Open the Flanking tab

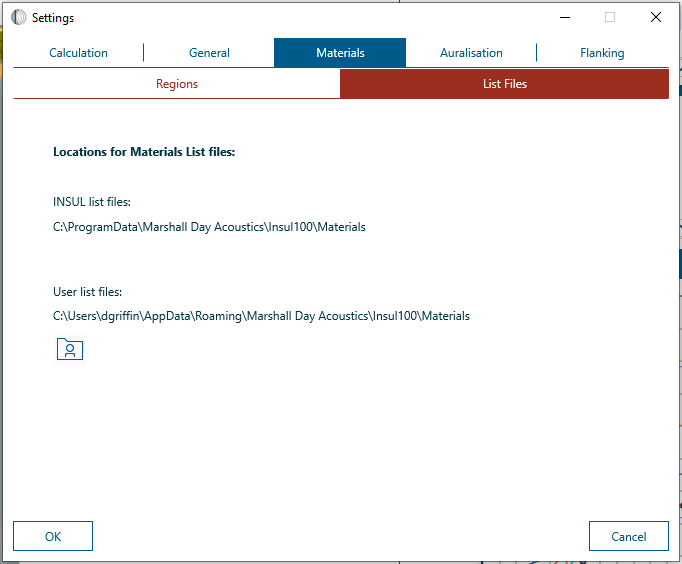pos(602,53)
